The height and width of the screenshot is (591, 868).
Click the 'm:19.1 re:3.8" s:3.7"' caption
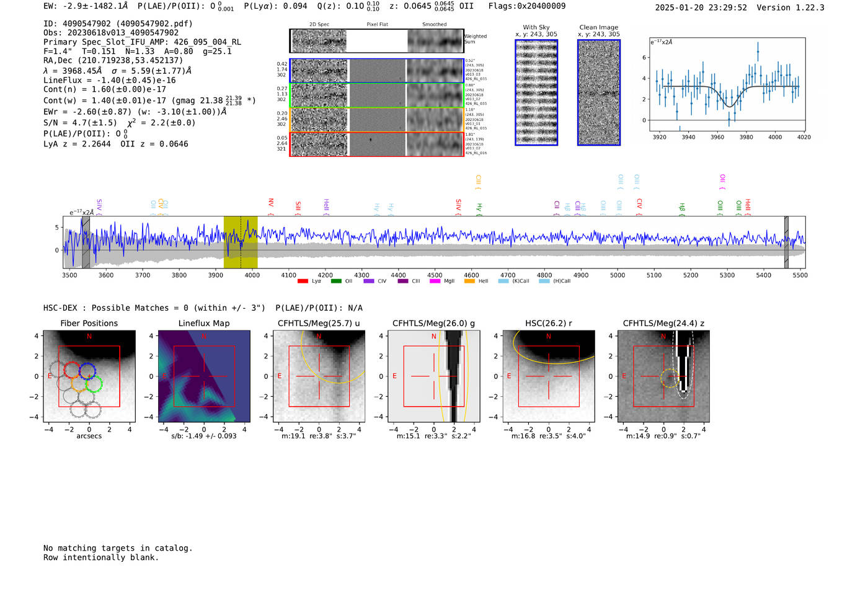319,436
